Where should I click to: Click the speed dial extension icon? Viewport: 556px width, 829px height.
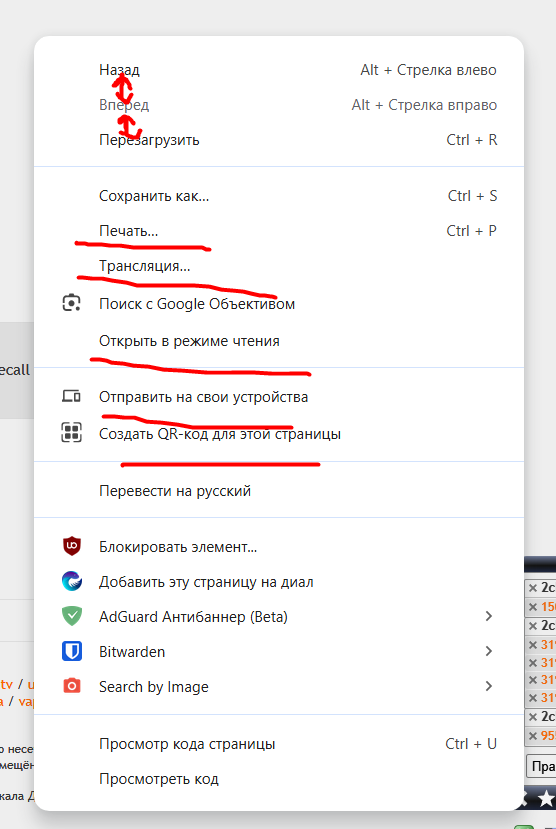point(72,581)
